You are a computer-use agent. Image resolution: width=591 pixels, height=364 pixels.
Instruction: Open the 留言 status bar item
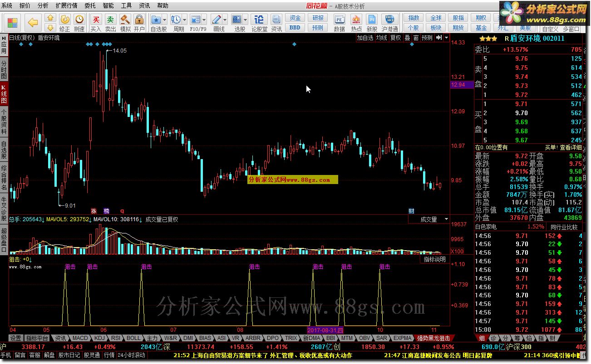pos(20,355)
